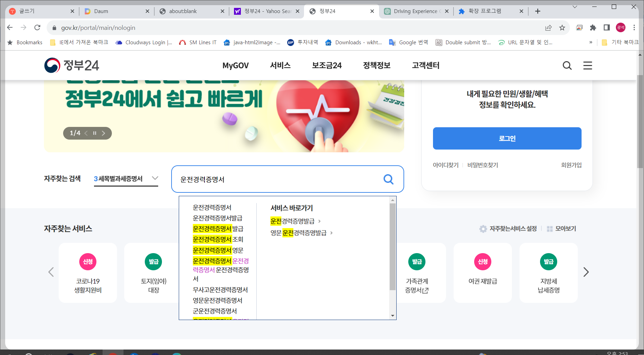The width and height of the screenshot is (644, 355).
Task: Click the 자주찾는서비스 설정 gear icon
Action: 483,228
